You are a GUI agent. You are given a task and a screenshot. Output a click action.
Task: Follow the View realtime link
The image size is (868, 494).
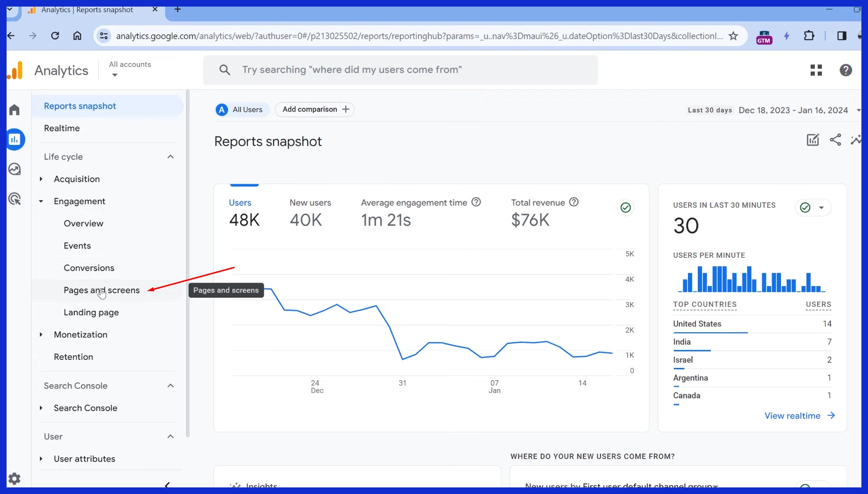point(800,416)
